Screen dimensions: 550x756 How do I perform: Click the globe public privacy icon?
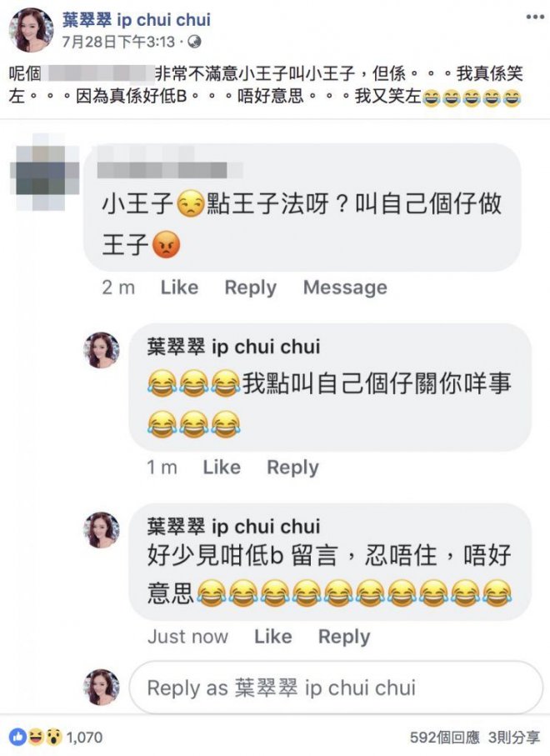coord(194,42)
